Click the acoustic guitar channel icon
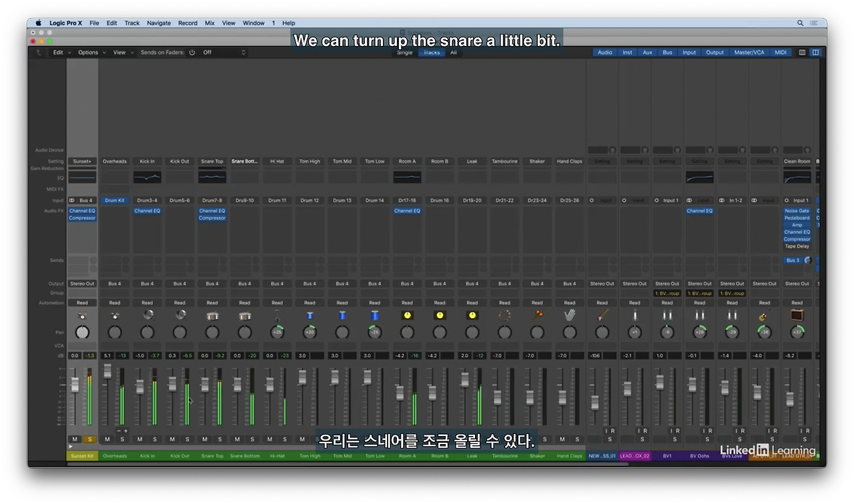Viewport: 854px width, 504px height. click(765, 315)
